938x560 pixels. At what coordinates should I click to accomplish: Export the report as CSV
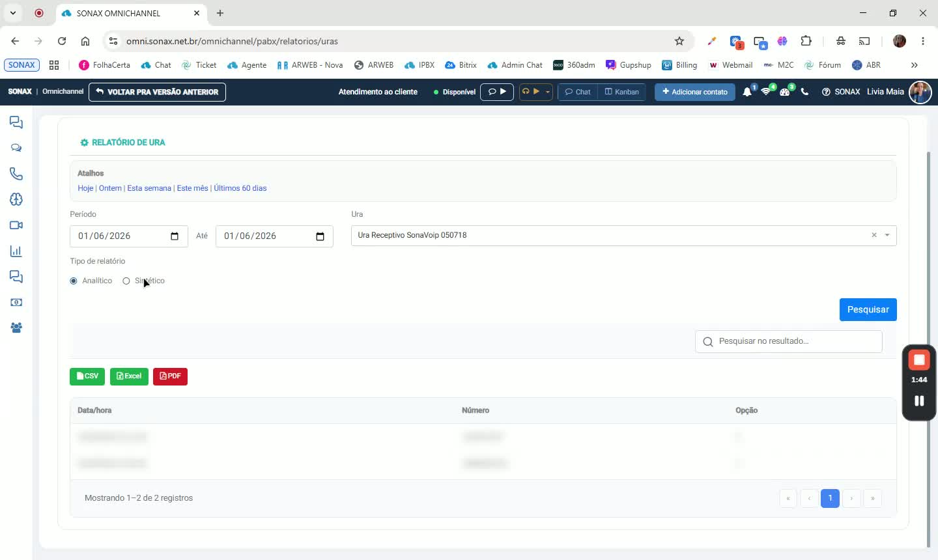(87, 376)
